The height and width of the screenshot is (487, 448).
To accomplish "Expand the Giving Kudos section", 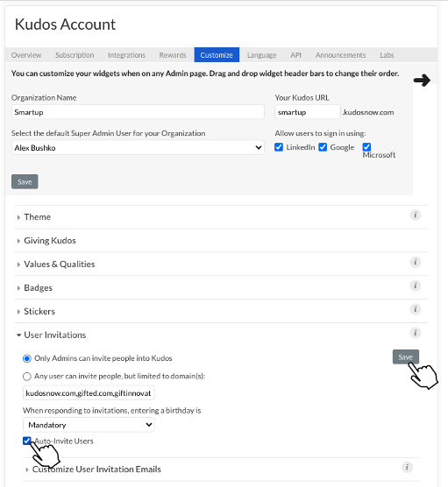I will (50, 241).
